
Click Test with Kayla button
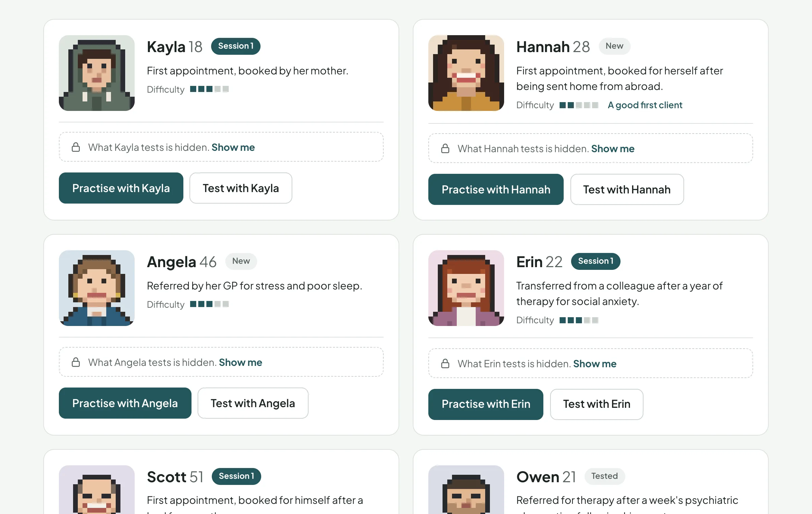[x=241, y=188]
